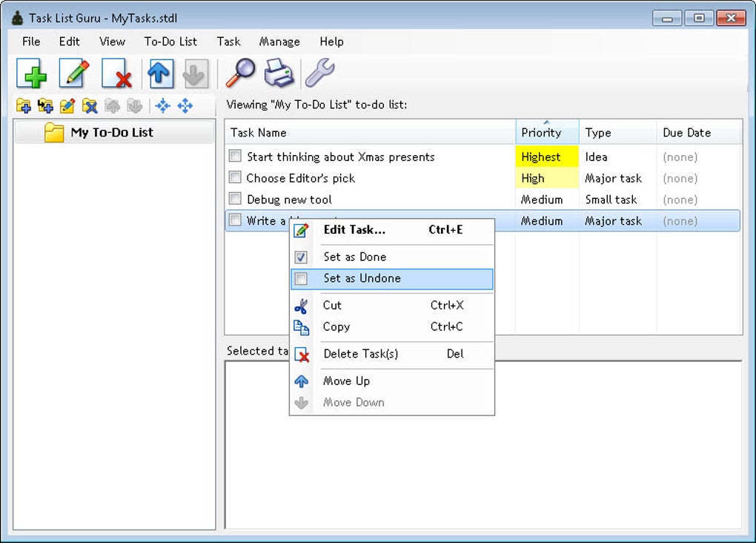
Task: Click the Idea type cell
Action: pos(617,157)
